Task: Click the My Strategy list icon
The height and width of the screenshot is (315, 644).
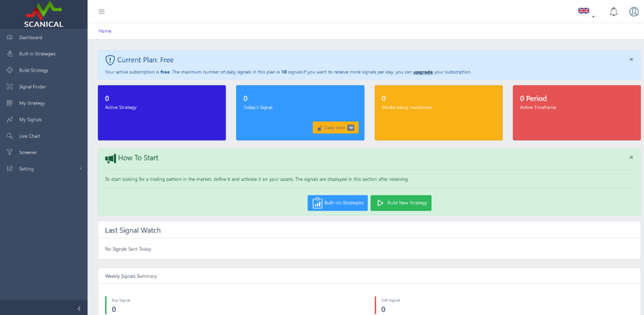Action: [10, 103]
